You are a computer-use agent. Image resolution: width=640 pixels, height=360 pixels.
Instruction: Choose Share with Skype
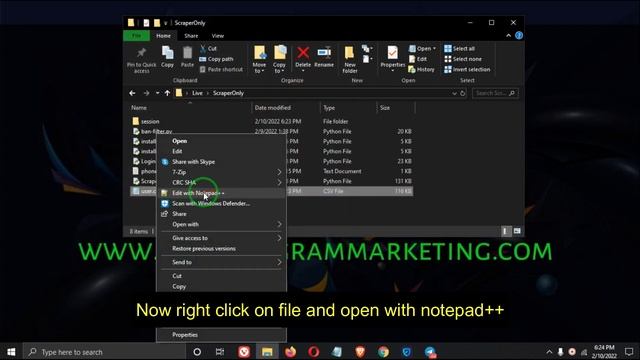coord(221,162)
